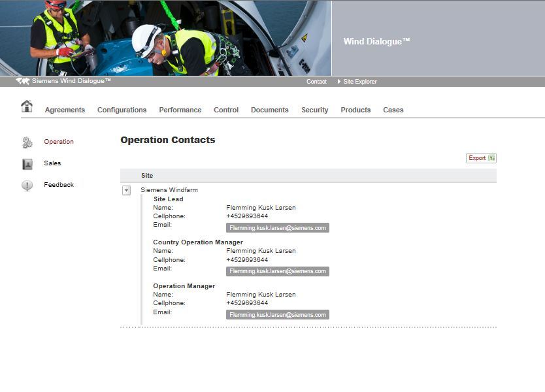Click the Operation Contacts page title
The image size is (545, 392).
click(168, 140)
